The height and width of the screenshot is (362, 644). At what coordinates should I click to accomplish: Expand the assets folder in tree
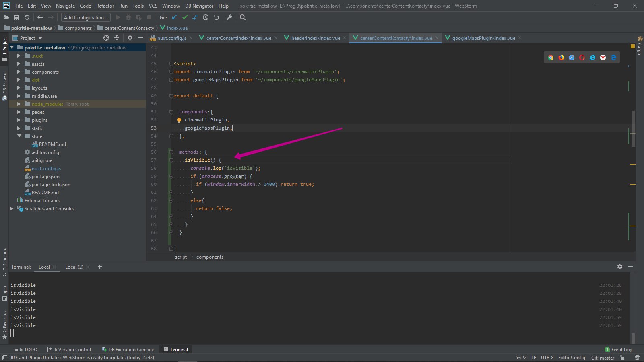(19, 64)
